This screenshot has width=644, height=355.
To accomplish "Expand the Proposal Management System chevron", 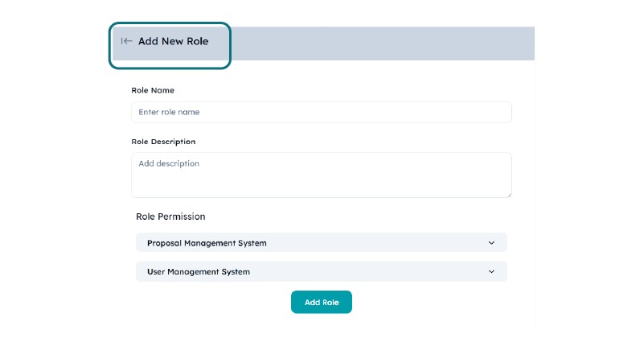I will pos(491,243).
